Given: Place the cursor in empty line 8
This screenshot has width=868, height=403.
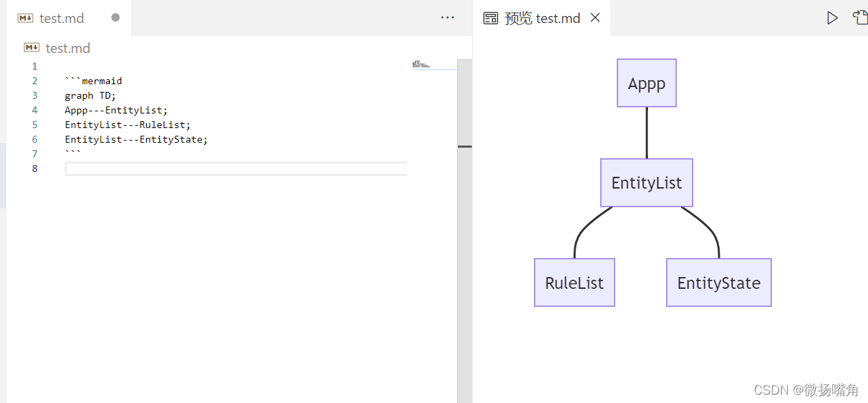Looking at the screenshot, I should 236,168.
